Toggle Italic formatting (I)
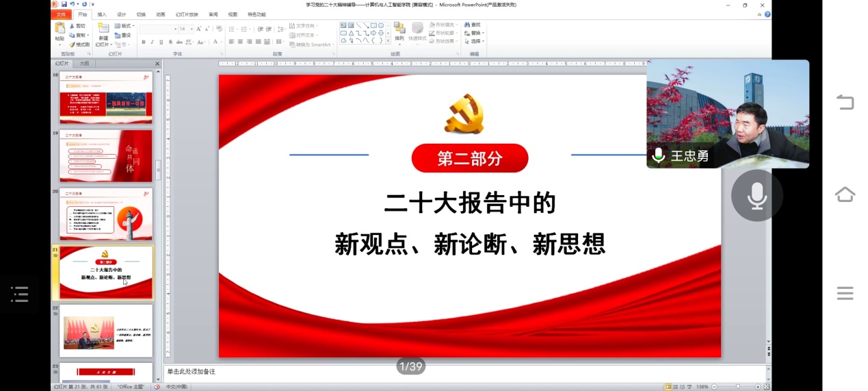Screen dimensions: 868x391 [152, 42]
